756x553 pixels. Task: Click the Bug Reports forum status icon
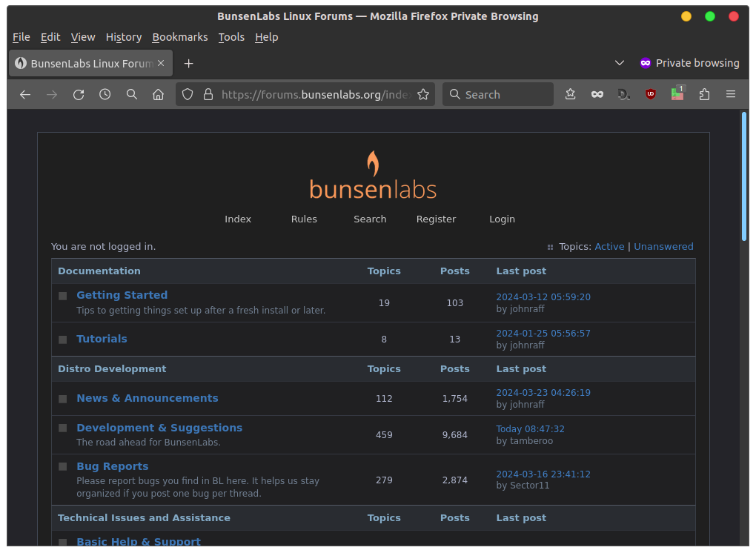[63, 467]
